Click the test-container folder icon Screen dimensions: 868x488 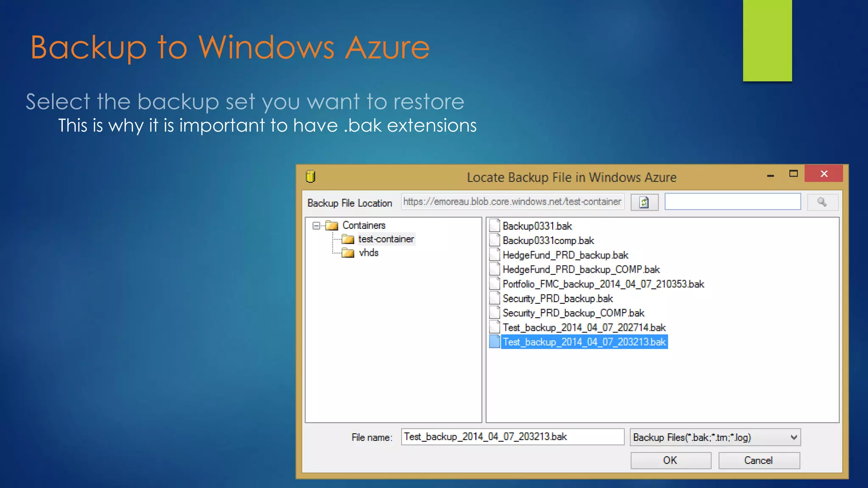pyautogui.click(x=348, y=239)
